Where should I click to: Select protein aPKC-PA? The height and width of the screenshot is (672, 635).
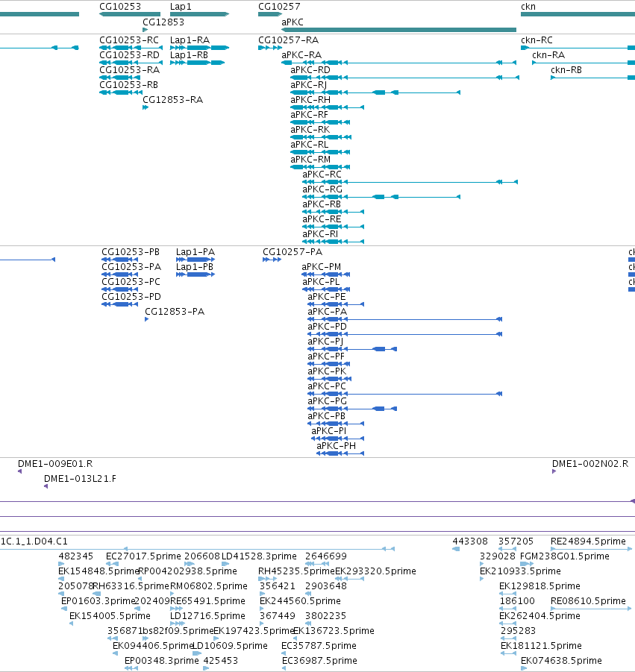tap(404, 319)
